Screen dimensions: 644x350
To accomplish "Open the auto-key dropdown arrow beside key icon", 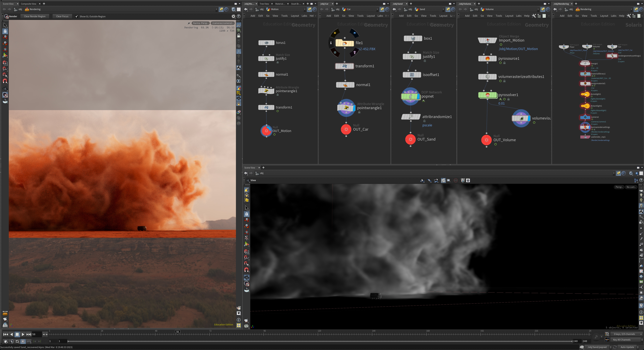I will point(602,337).
